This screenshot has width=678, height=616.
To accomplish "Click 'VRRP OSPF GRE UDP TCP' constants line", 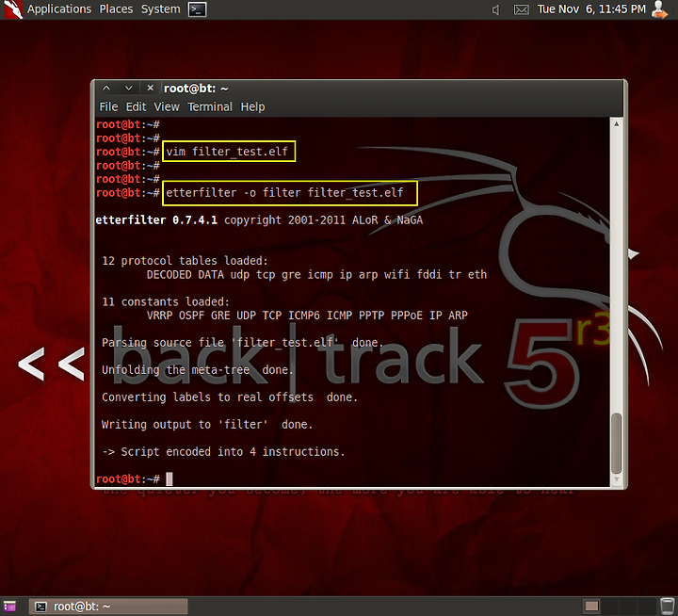I will point(307,316).
